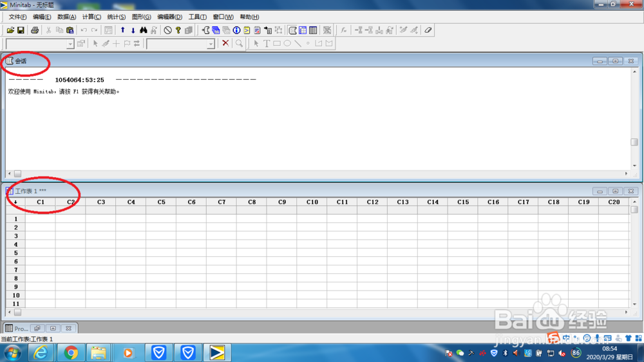Select row header 7 in worksheet
This screenshot has height=362, width=644.
(x=15, y=270)
